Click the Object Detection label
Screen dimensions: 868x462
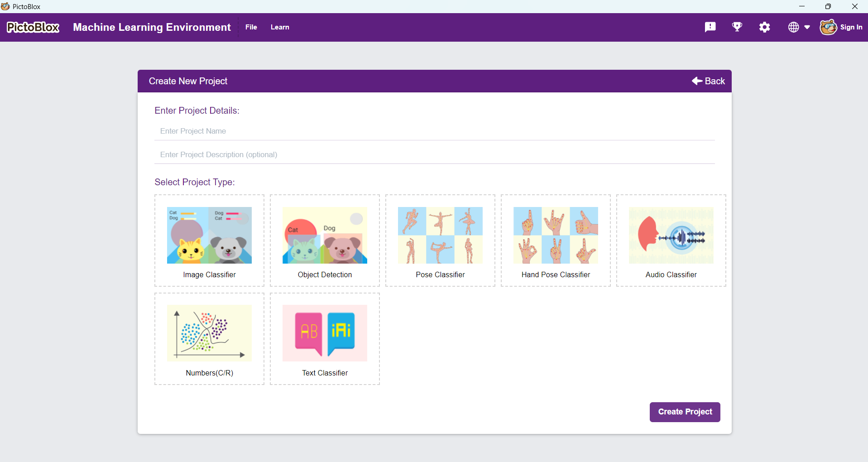pyautogui.click(x=325, y=275)
